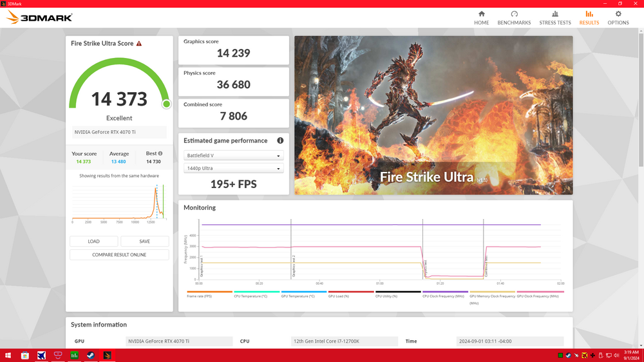The image size is (644, 362).
Task: Click the 3DMark logo
Action: [39, 17]
